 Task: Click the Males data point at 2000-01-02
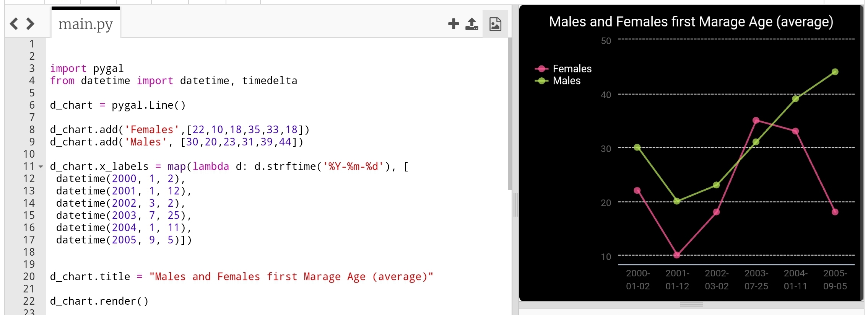click(x=637, y=147)
